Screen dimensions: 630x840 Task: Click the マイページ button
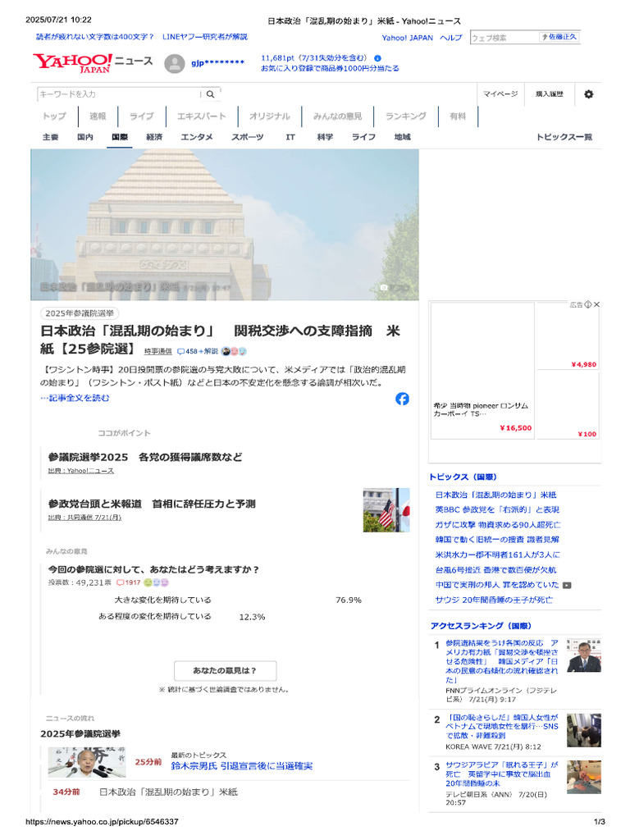[500, 94]
